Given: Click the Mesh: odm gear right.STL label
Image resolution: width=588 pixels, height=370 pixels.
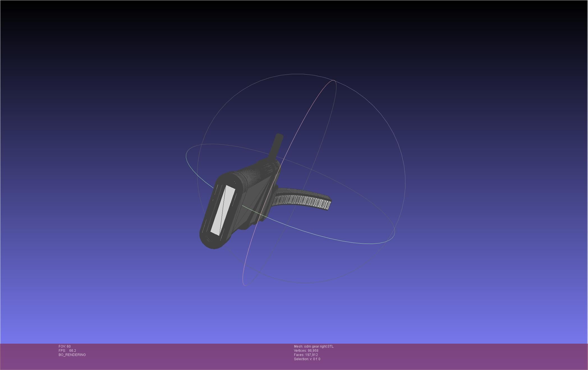Looking at the screenshot, I should [x=314, y=346].
